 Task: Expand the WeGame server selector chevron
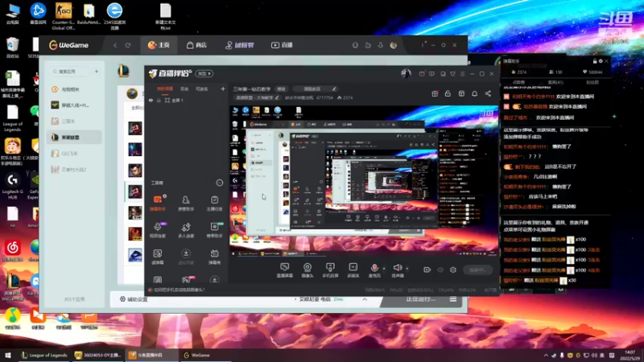(x=365, y=299)
